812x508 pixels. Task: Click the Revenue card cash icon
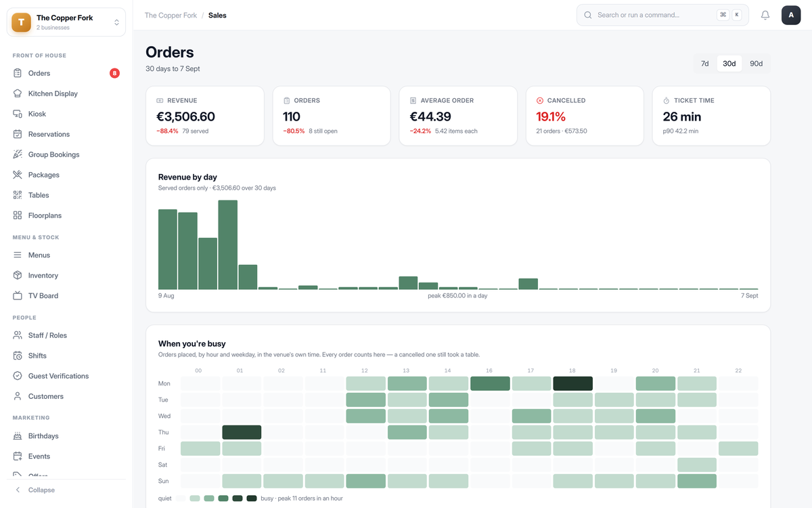pyautogui.click(x=160, y=100)
